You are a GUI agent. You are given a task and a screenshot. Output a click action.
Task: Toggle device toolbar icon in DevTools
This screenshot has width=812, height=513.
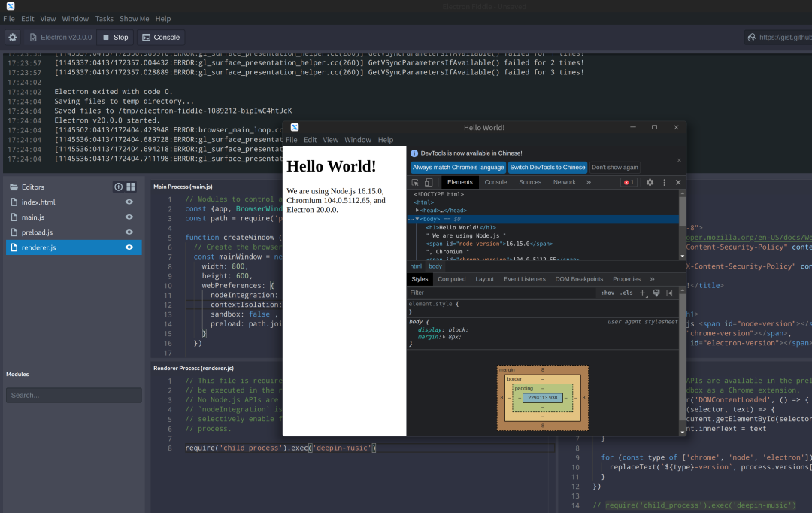429,182
